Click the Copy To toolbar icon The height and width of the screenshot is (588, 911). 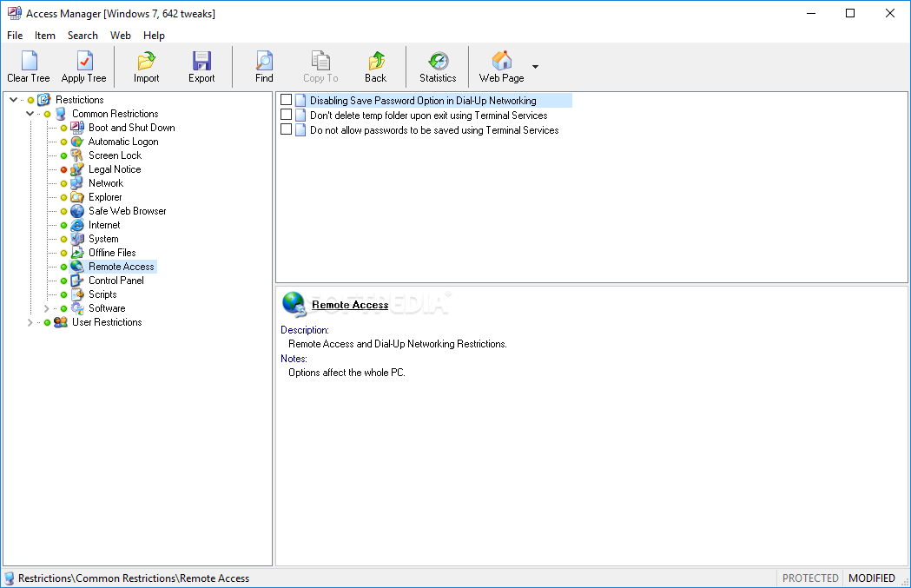(x=320, y=61)
